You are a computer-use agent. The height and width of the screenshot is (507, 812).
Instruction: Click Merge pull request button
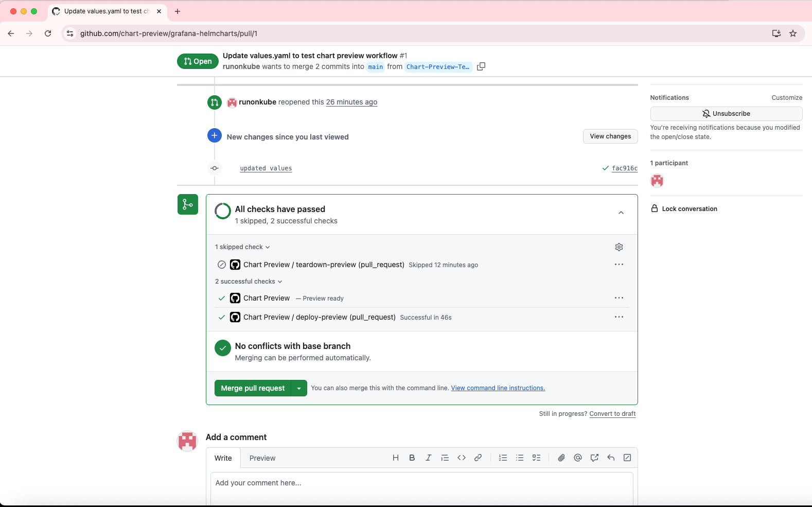pyautogui.click(x=253, y=388)
